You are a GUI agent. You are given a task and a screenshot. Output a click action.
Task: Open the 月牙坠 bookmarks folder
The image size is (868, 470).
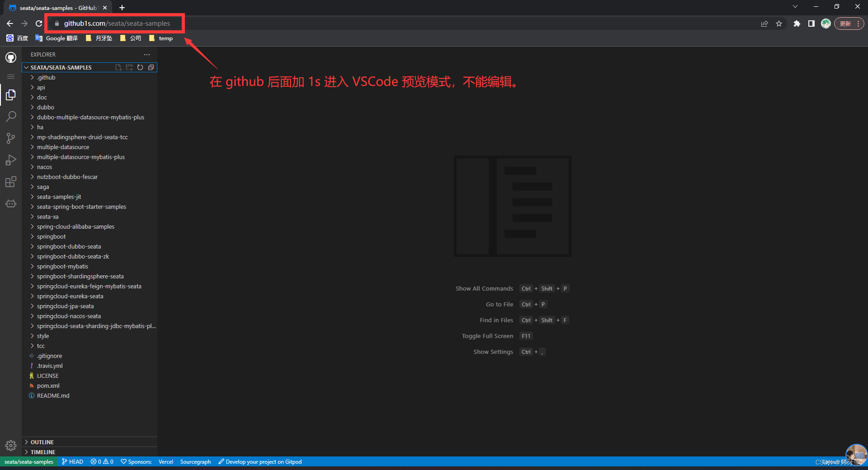[99, 38]
